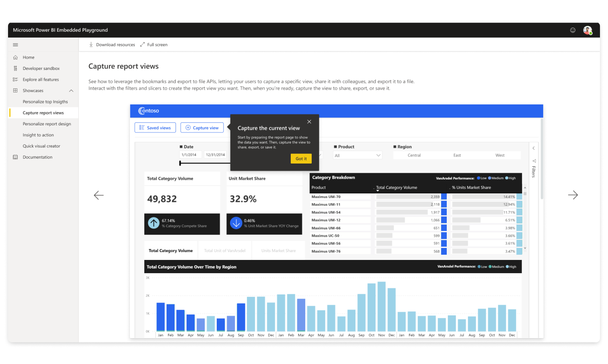Expand the Filters pane chevron
Viewport: 608px width, 364px height.
(x=534, y=148)
